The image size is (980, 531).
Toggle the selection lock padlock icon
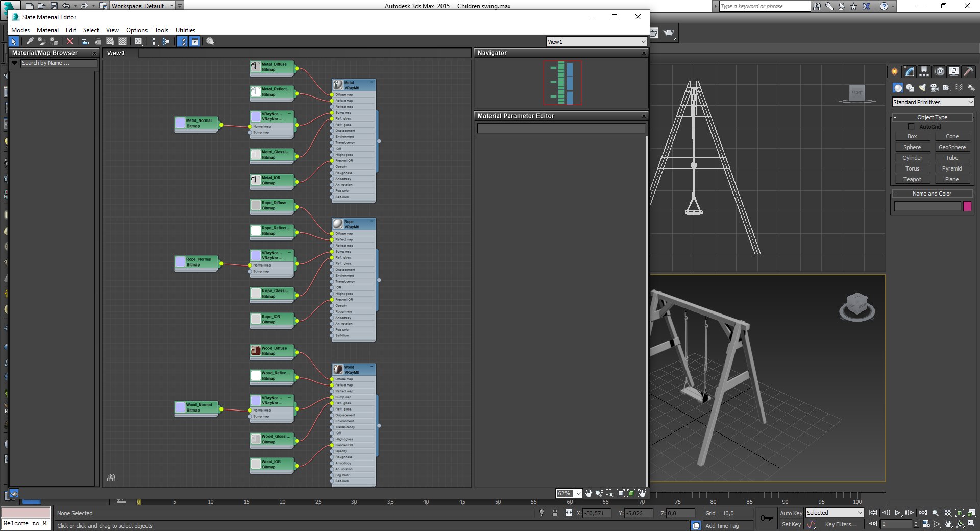tap(555, 513)
